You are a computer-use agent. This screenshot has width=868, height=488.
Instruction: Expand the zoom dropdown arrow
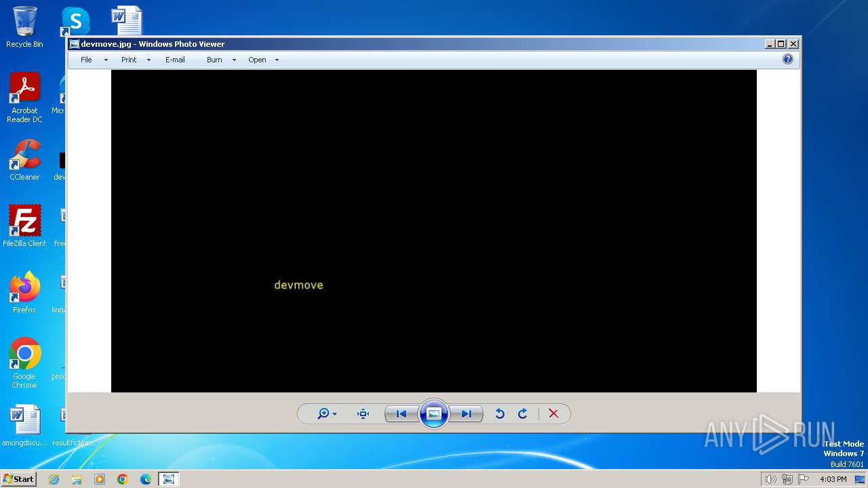point(334,414)
